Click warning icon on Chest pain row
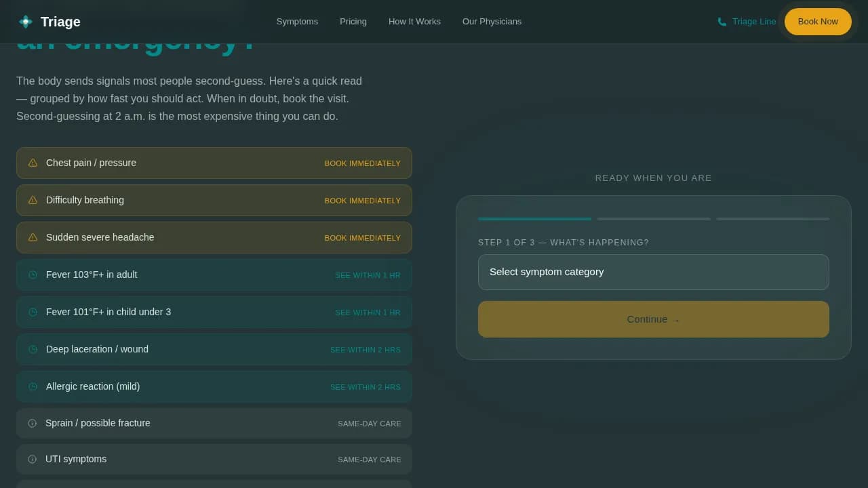The height and width of the screenshot is (488, 868). coord(33,163)
